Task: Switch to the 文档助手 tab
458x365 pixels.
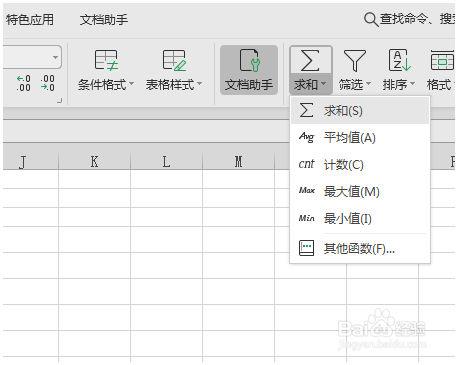Action: click(x=104, y=20)
